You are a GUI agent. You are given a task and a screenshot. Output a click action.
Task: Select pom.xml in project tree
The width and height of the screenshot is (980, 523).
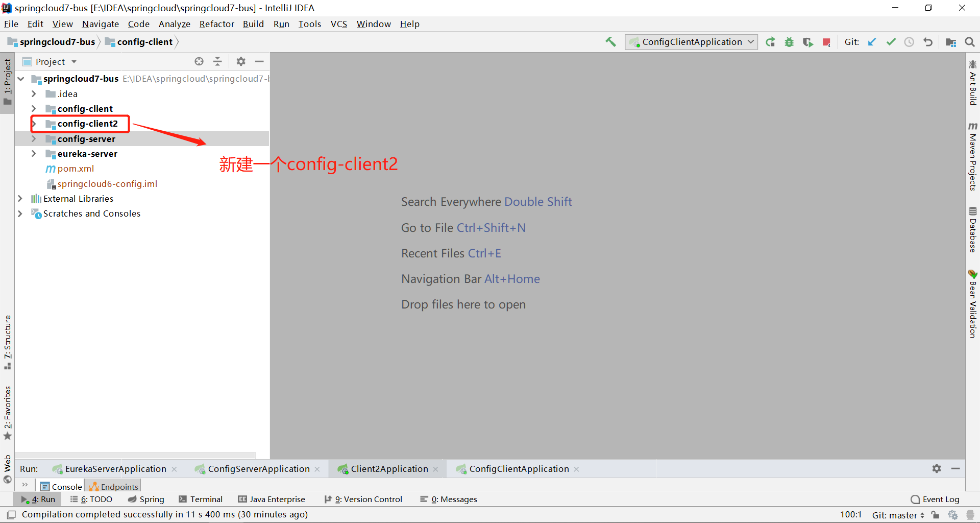[x=76, y=169]
